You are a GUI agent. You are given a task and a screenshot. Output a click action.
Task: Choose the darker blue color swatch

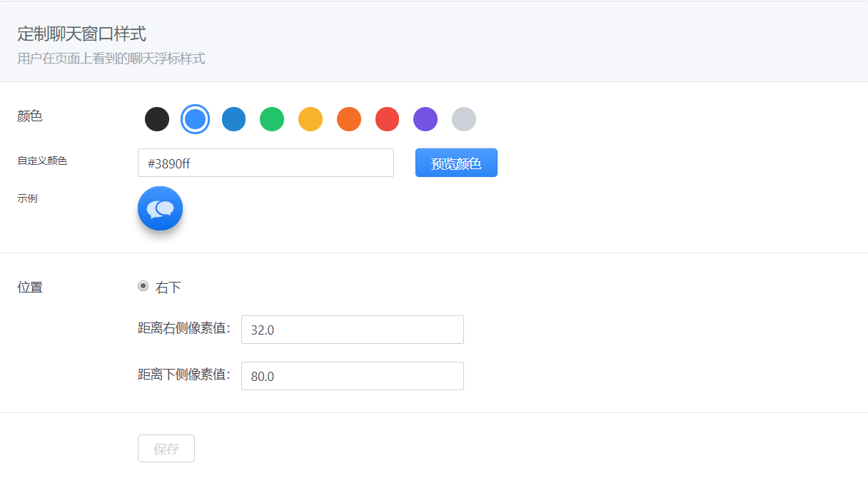(233, 119)
